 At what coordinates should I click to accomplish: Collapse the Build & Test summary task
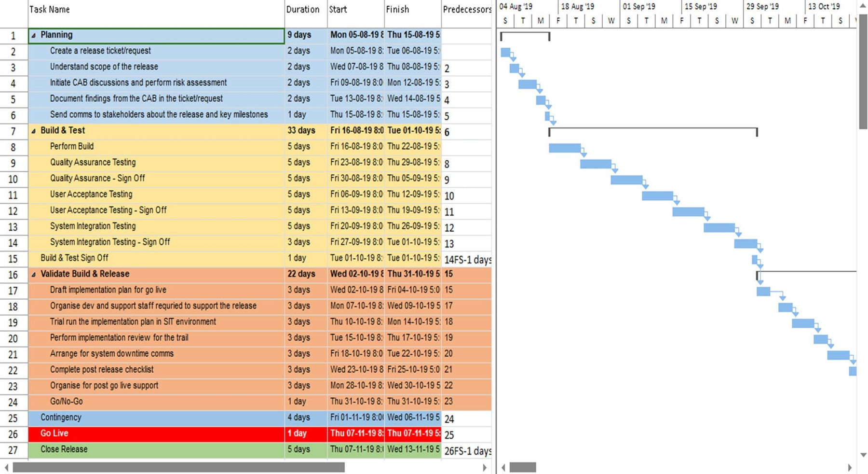(33, 130)
